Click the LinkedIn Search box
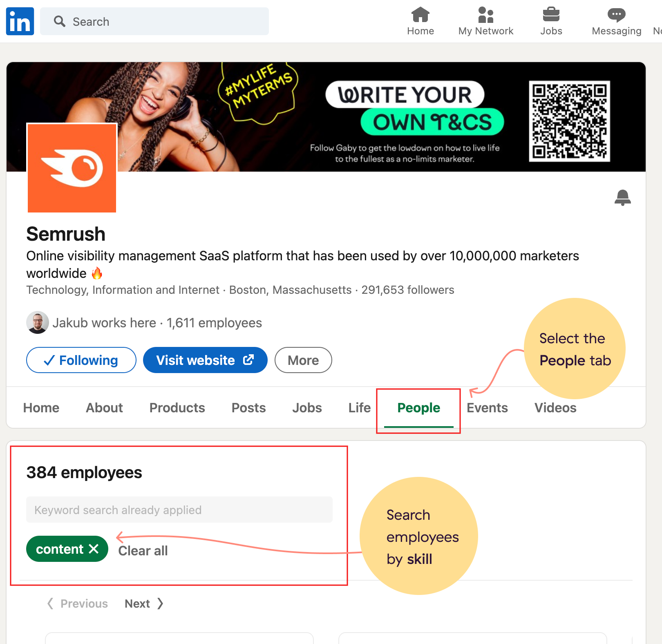Screen dimensions: 662x644 click(154, 21)
